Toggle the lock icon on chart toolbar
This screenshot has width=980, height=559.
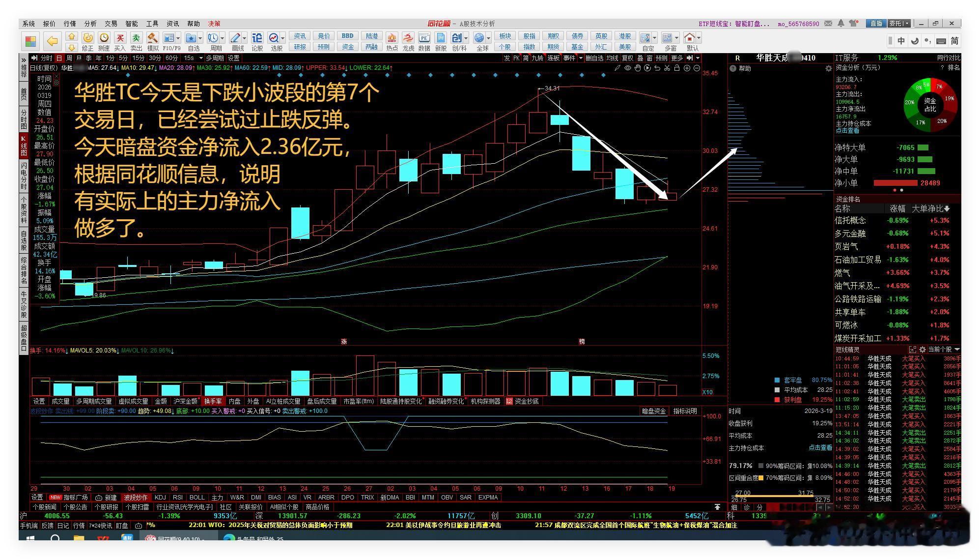pos(677,68)
